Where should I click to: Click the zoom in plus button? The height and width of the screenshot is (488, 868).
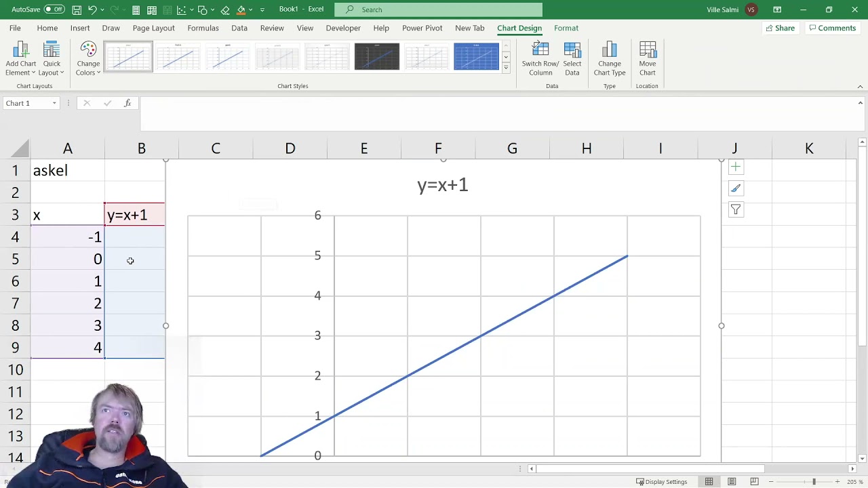pos(837,482)
